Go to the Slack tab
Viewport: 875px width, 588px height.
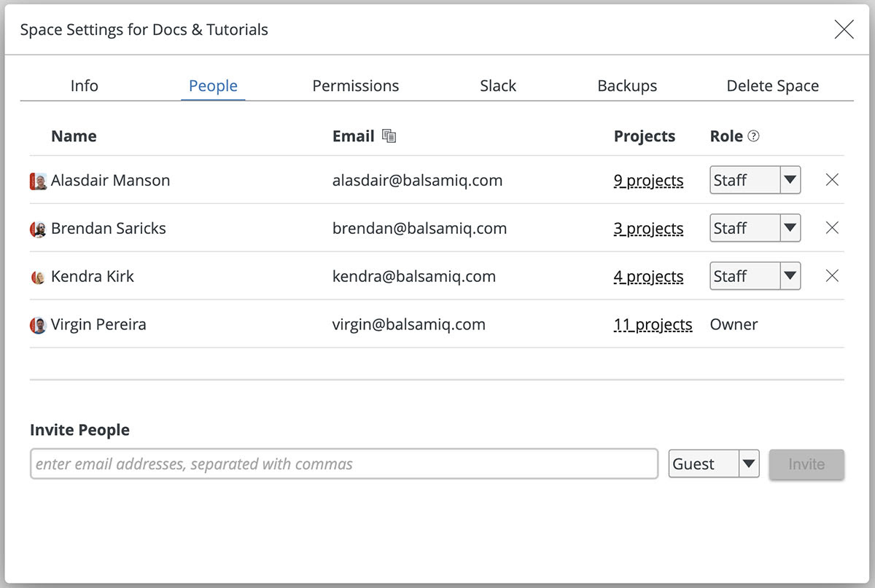click(498, 86)
